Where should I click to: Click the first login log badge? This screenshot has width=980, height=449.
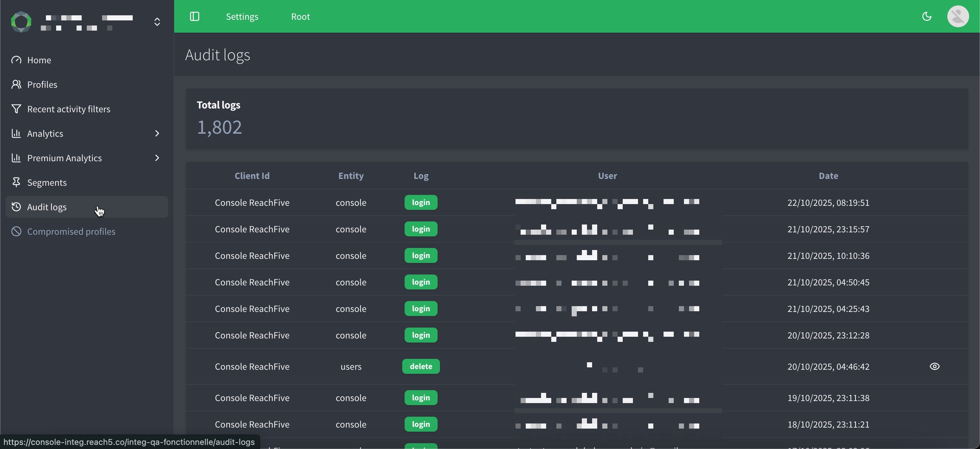tap(421, 202)
